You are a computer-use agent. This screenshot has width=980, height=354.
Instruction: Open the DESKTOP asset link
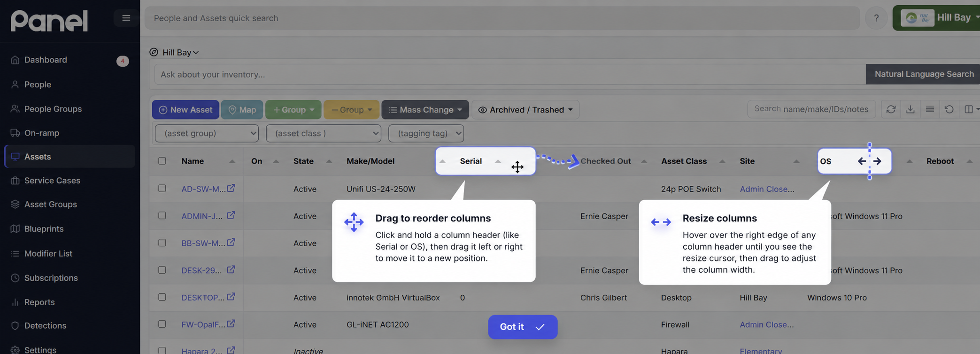[203, 298]
